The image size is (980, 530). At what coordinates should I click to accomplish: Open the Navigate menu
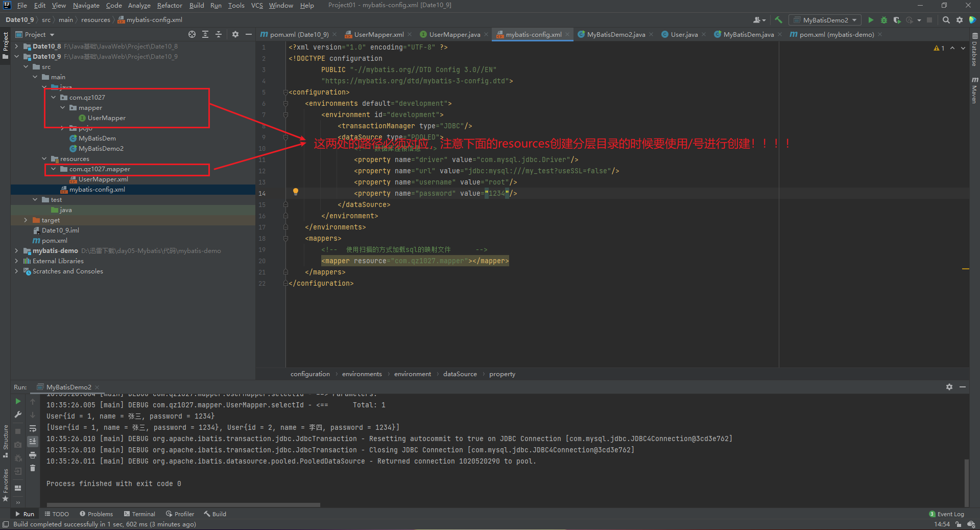tap(86, 5)
